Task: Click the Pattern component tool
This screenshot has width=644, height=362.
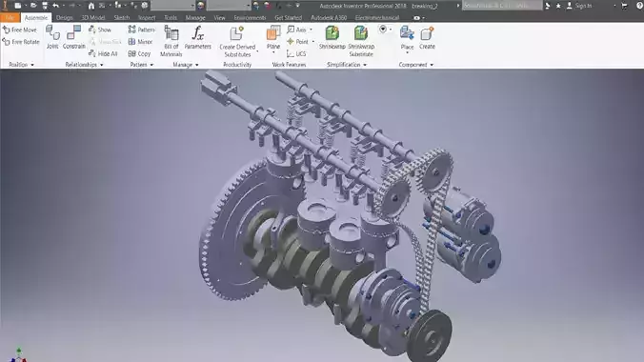Action: click(141, 30)
